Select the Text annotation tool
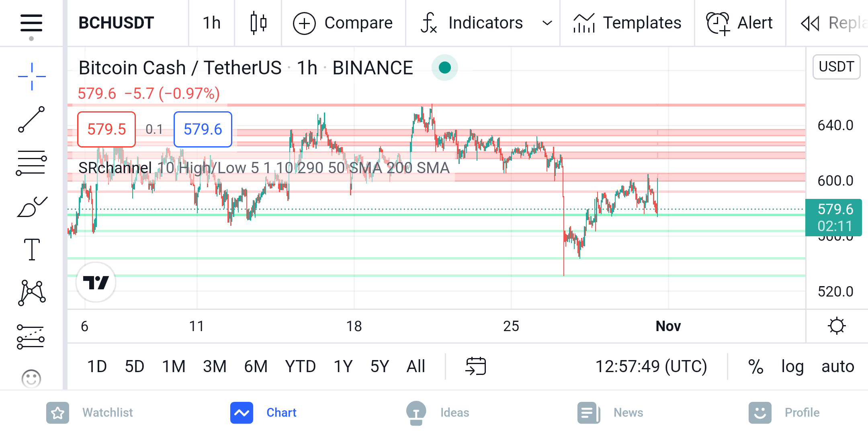 (32, 250)
